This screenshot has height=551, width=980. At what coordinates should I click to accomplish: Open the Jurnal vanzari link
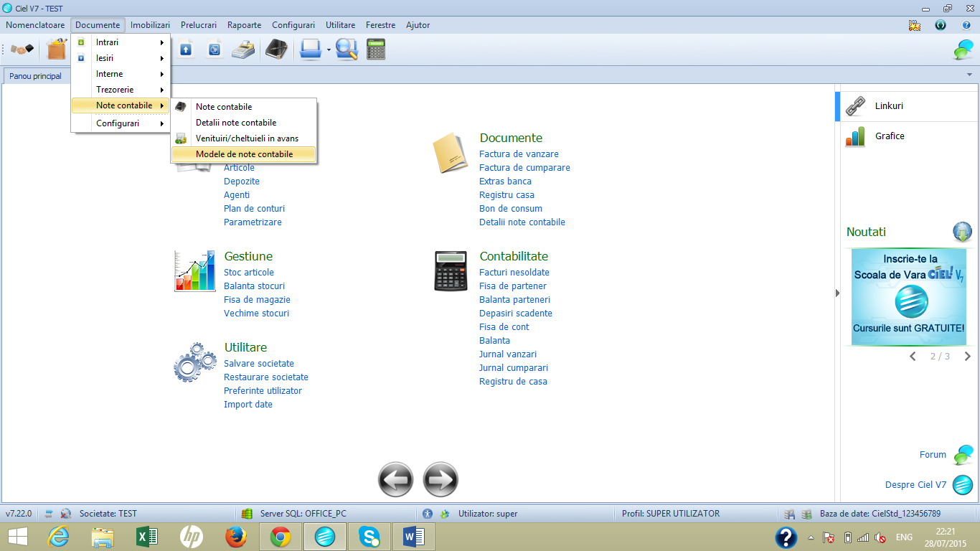[508, 354]
